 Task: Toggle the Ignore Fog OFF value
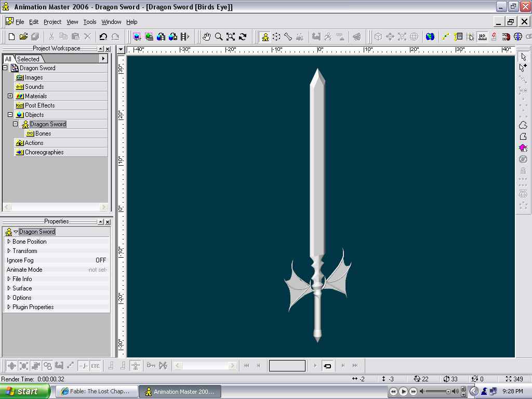tap(100, 260)
